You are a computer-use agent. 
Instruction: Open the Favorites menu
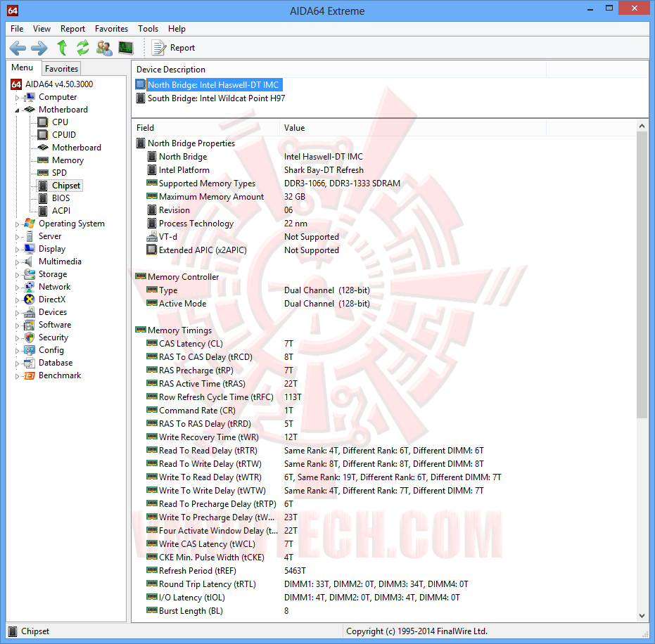(112, 29)
